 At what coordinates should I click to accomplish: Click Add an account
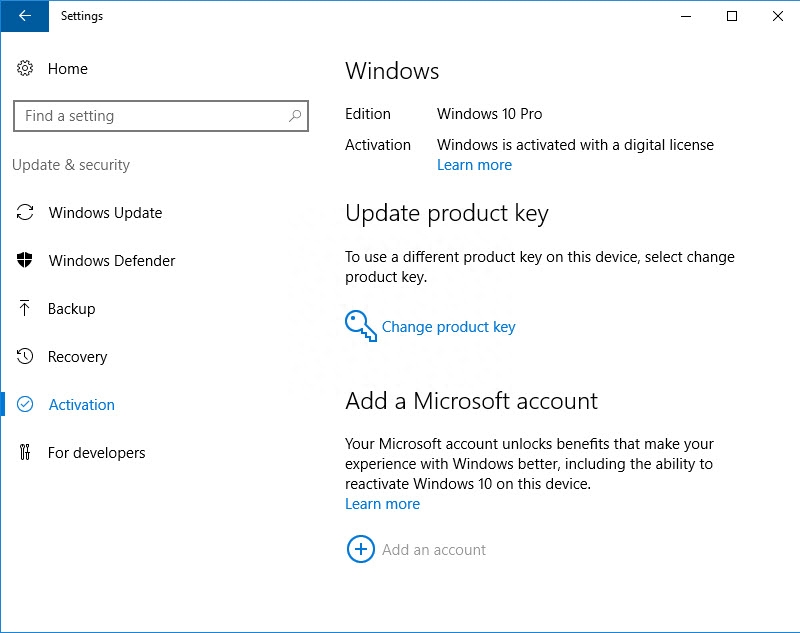tap(434, 549)
